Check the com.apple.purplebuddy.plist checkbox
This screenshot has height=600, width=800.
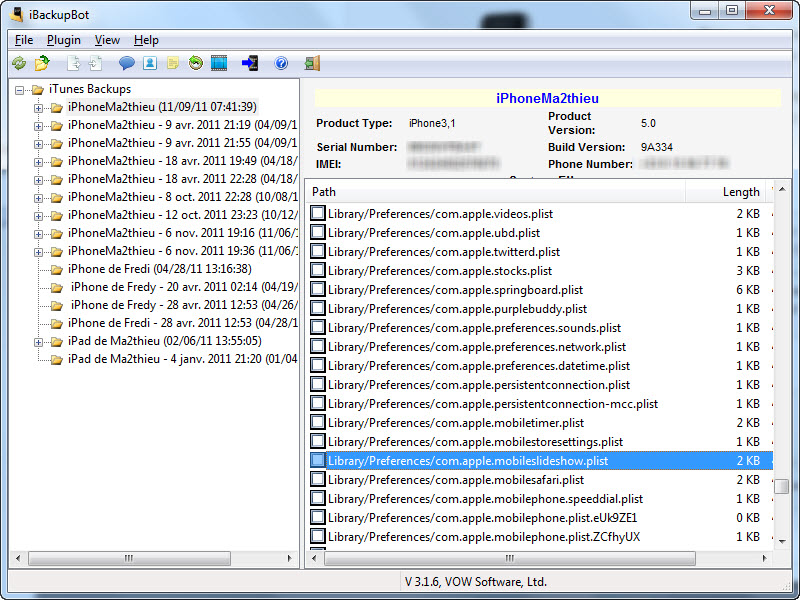tap(318, 308)
